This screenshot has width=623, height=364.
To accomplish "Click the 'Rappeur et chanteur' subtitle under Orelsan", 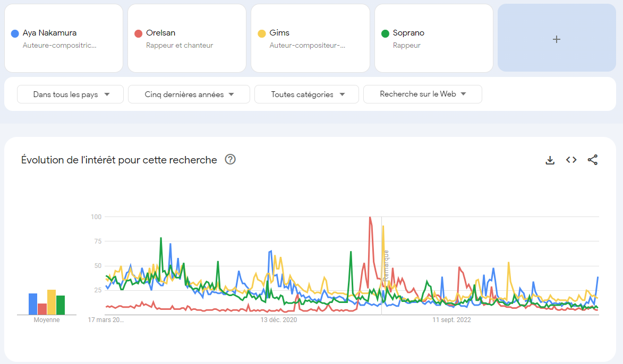I will click(x=180, y=45).
